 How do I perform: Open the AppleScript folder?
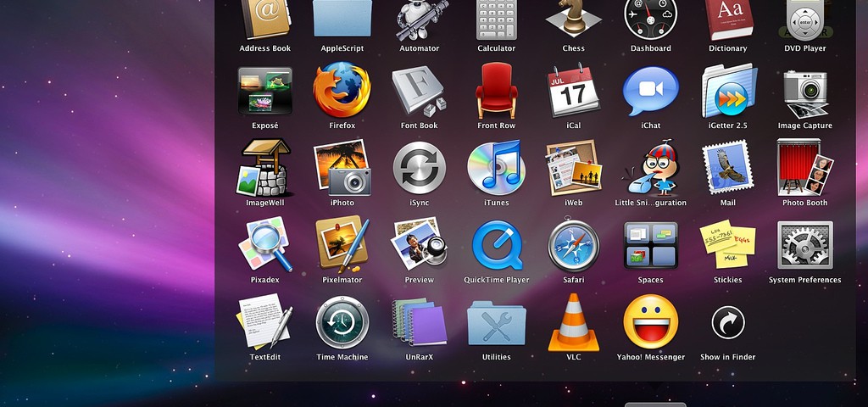coord(342,18)
